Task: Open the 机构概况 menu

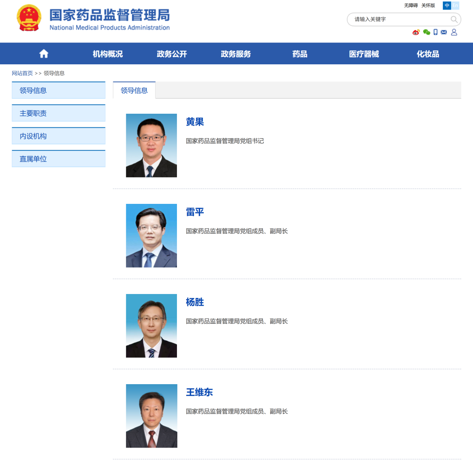Action: 108,54
